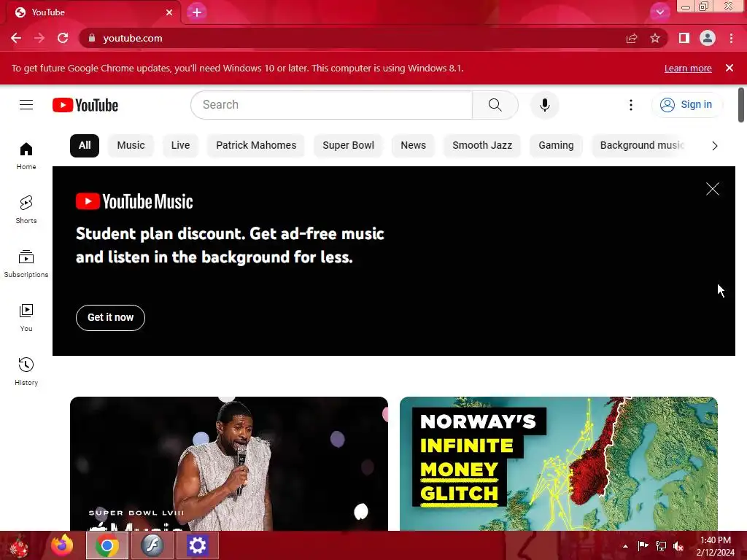Viewport: 747px width, 560px height.
Task: Select the Live filter chip
Action: [x=180, y=145]
